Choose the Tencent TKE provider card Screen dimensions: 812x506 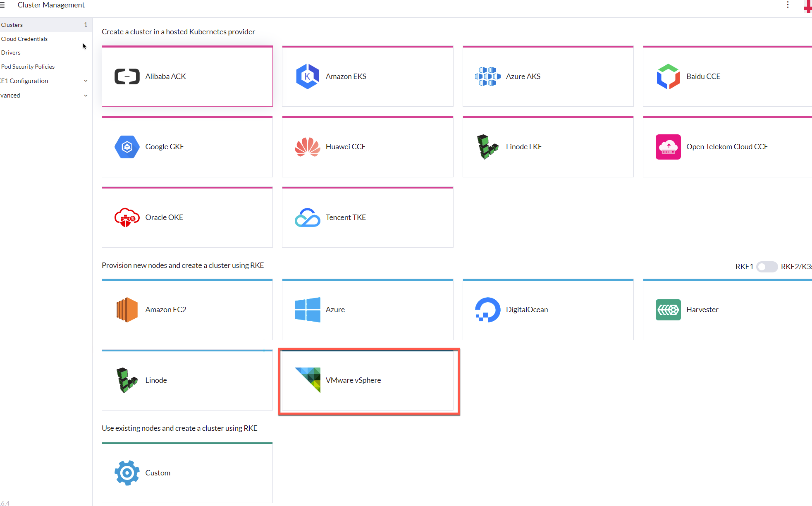coord(367,217)
